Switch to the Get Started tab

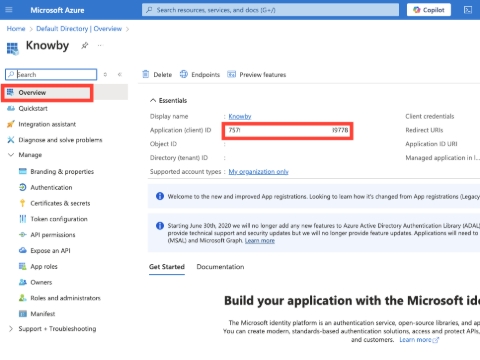(x=167, y=267)
